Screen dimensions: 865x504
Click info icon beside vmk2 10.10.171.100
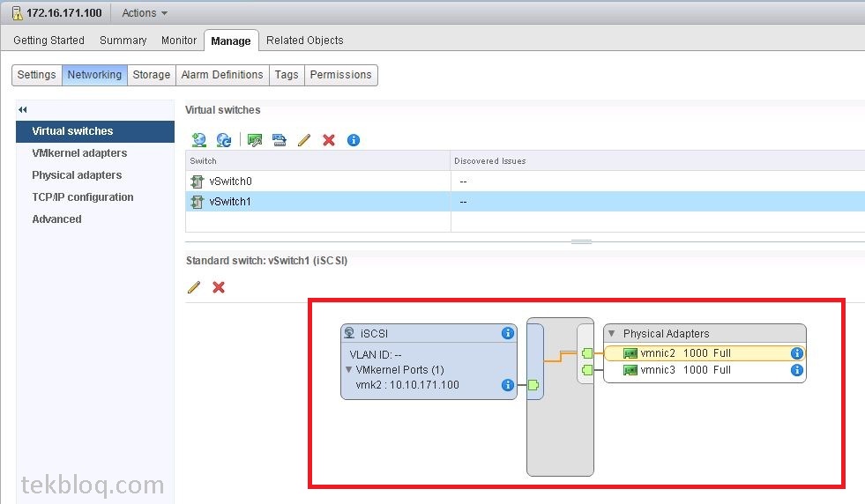508,385
